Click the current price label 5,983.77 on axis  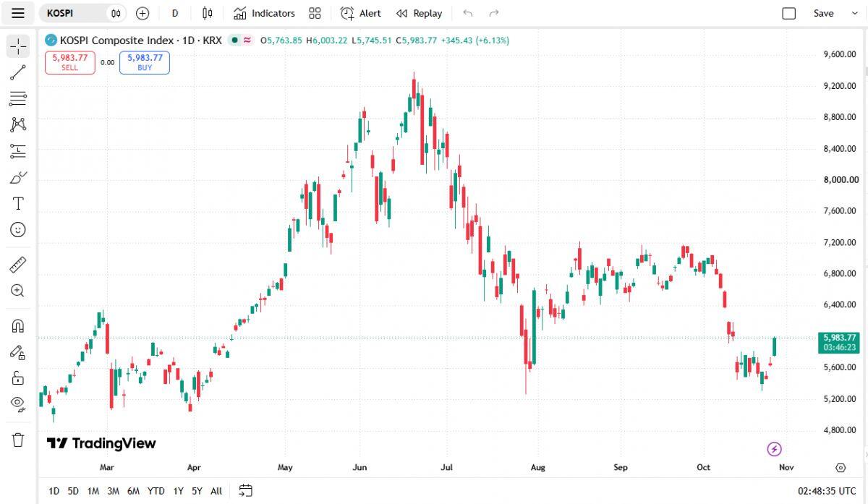click(840, 342)
